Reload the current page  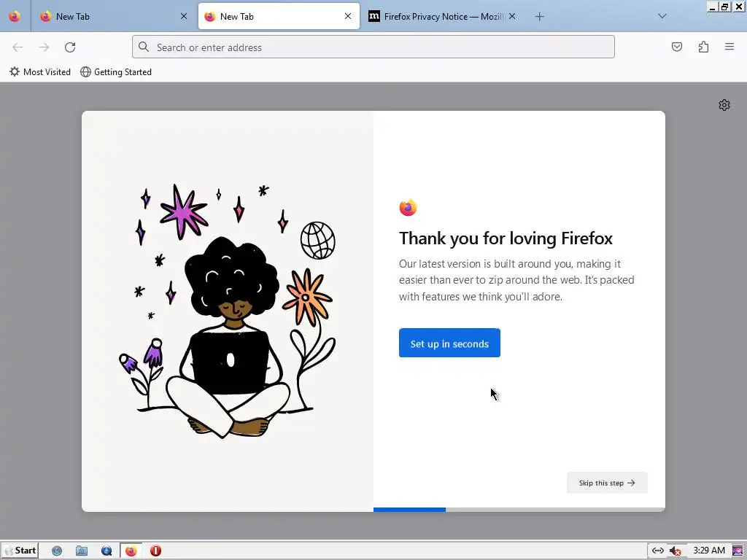coord(70,47)
